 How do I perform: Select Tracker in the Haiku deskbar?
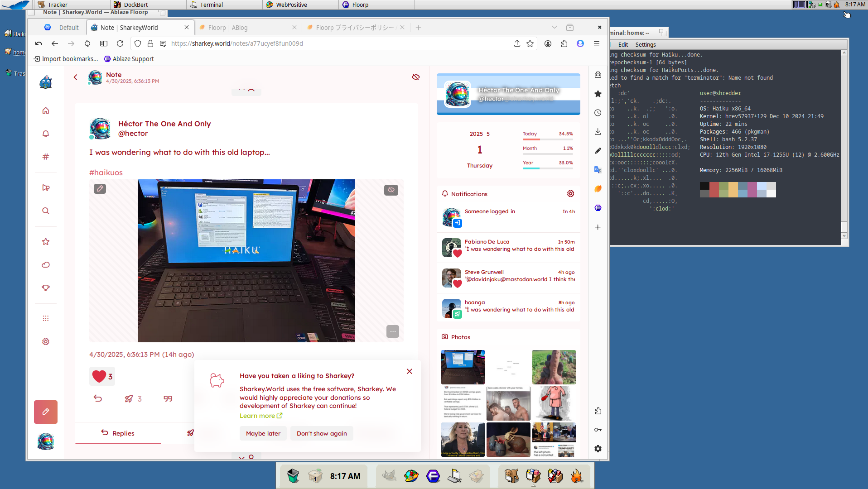[72, 5]
